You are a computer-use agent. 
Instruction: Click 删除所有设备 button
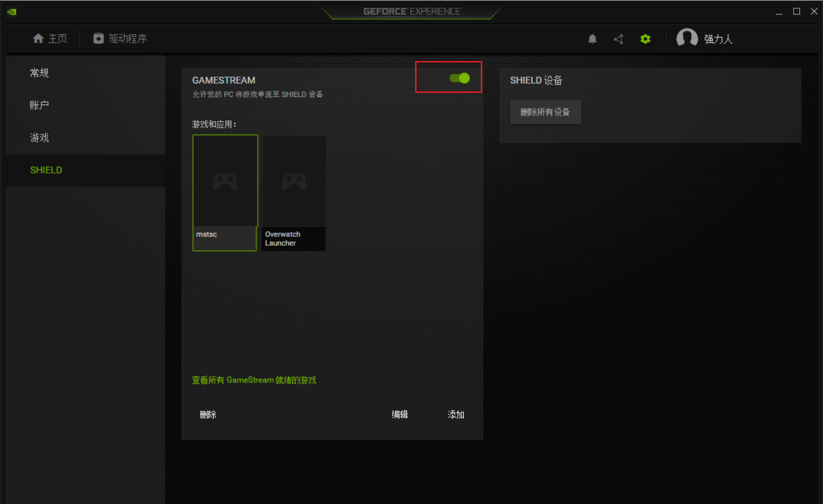[546, 112]
